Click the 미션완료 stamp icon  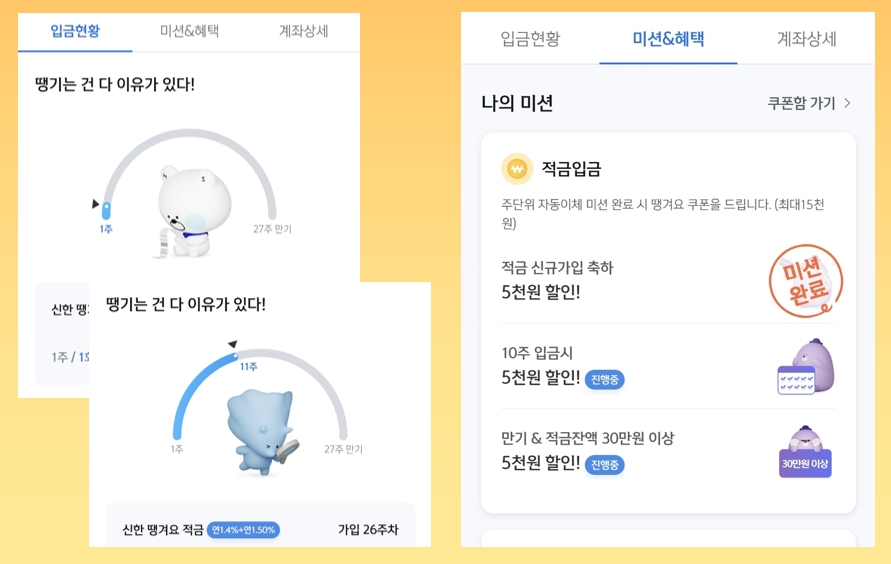(805, 281)
